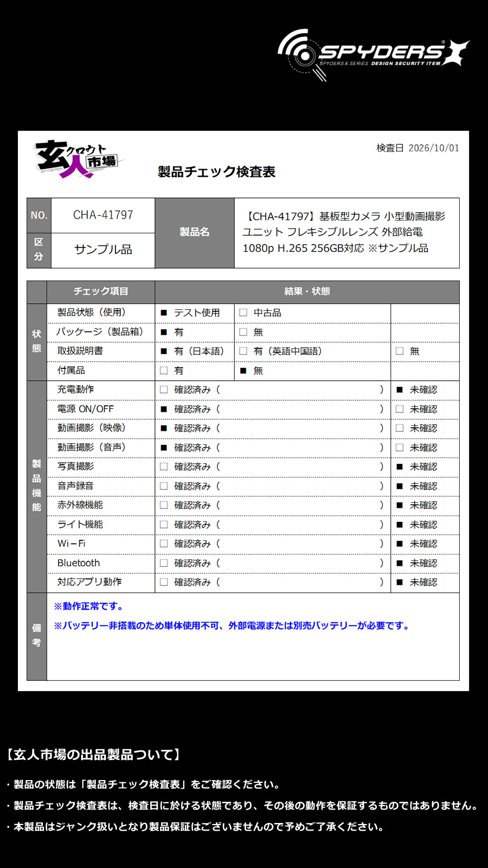Check the 付属品 無 box
Viewport: 488px width, 868px height.
(x=243, y=371)
